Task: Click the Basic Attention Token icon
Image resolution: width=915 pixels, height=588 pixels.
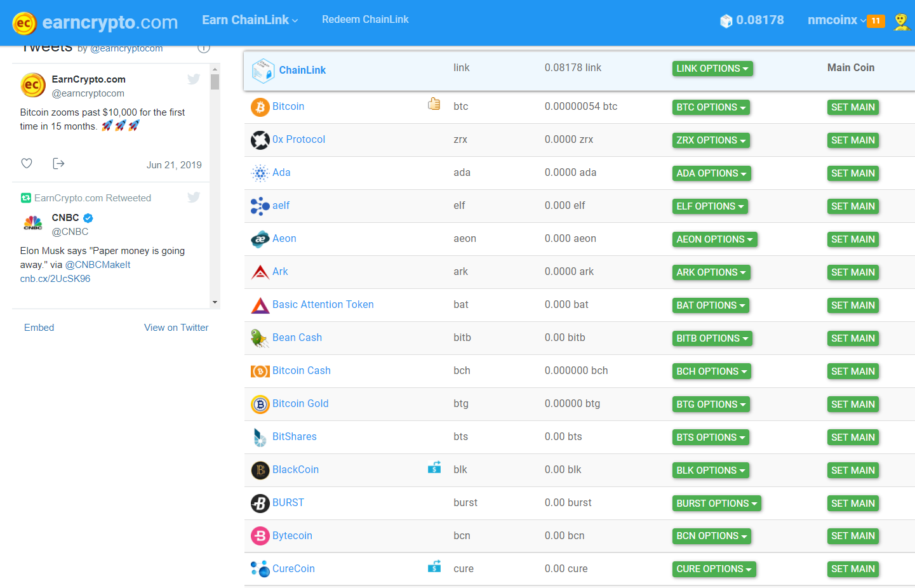Action: pyautogui.click(x=260, y=305)
